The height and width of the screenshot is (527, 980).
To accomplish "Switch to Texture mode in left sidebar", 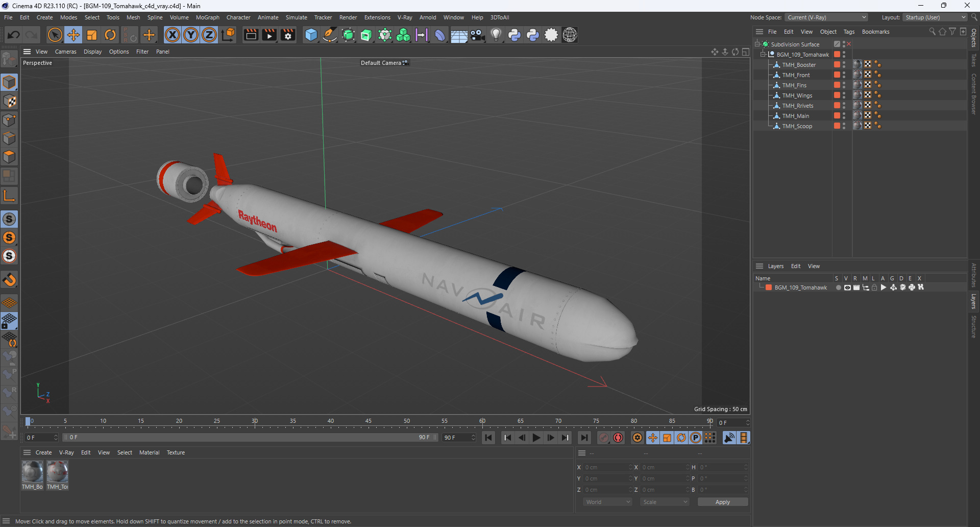I will (9, 101).
